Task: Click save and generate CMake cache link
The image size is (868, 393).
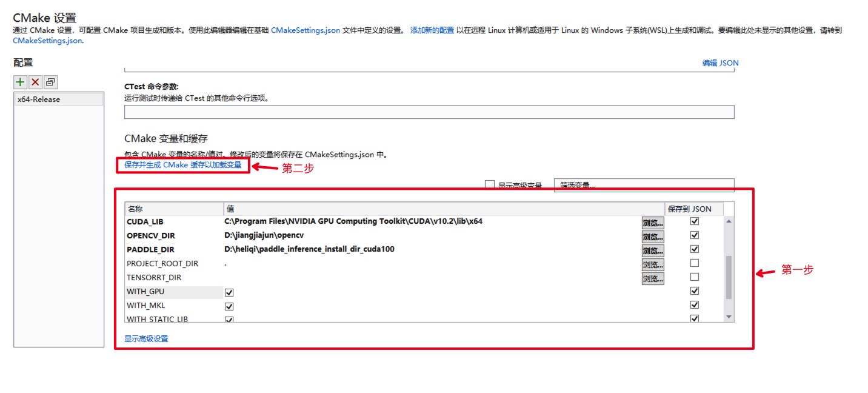Action: pyautogui.click(x=182, y=165)
